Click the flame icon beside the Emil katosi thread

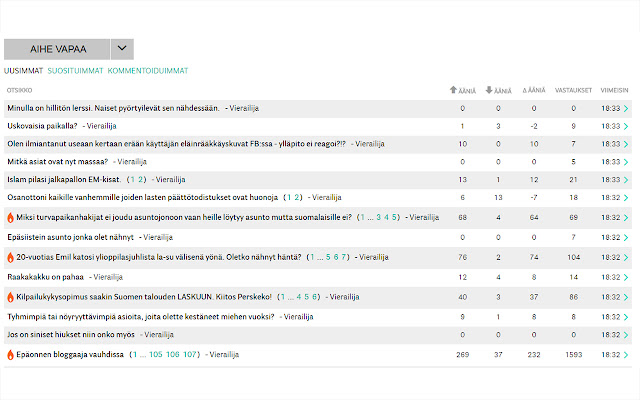(x=10, y=257)
